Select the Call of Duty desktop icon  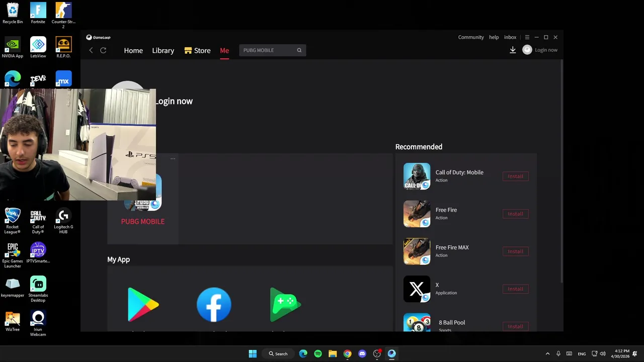point(38,221)
